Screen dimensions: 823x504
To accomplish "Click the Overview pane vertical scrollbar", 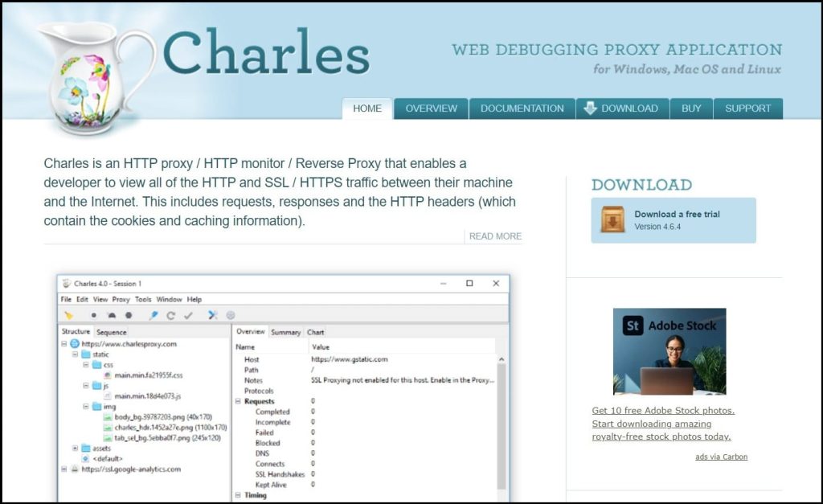I will [502, 426].
